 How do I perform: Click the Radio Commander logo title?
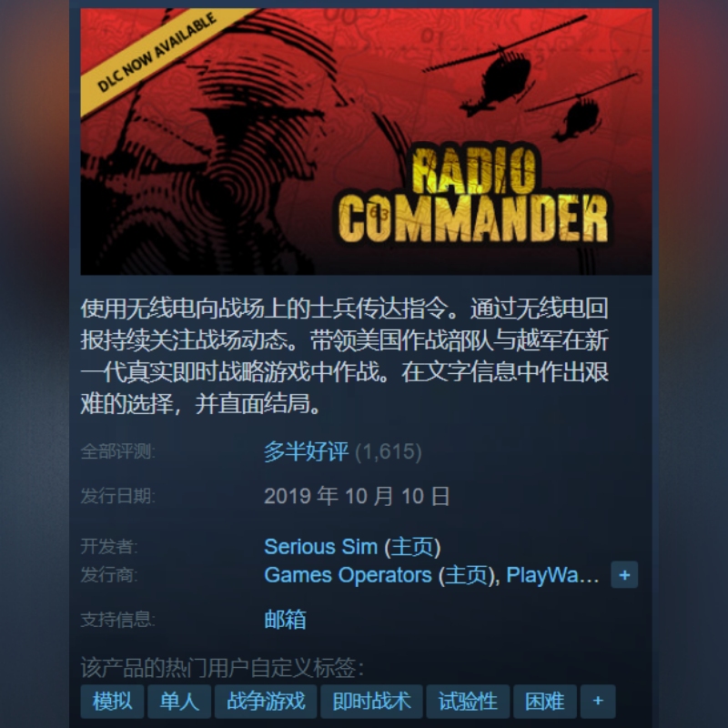tap(473, 195)
